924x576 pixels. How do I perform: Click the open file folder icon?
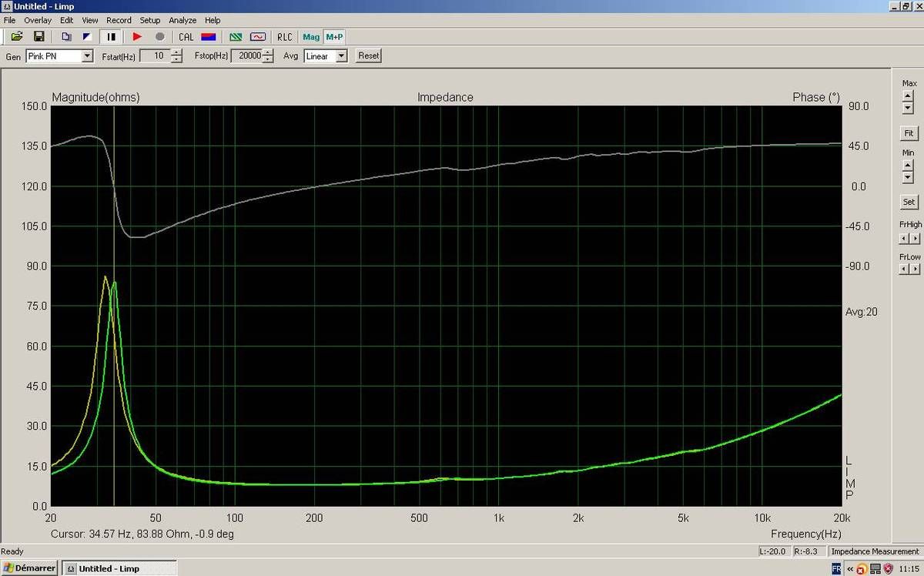click(17, 36)
